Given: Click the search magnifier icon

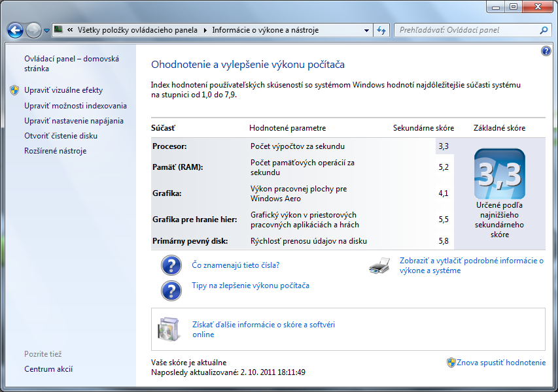Looking at the screenshot, I should click(544, 30).
